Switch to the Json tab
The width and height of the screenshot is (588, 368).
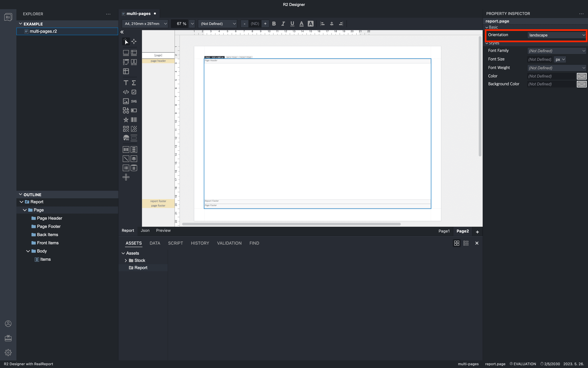(x=145, y=230)
